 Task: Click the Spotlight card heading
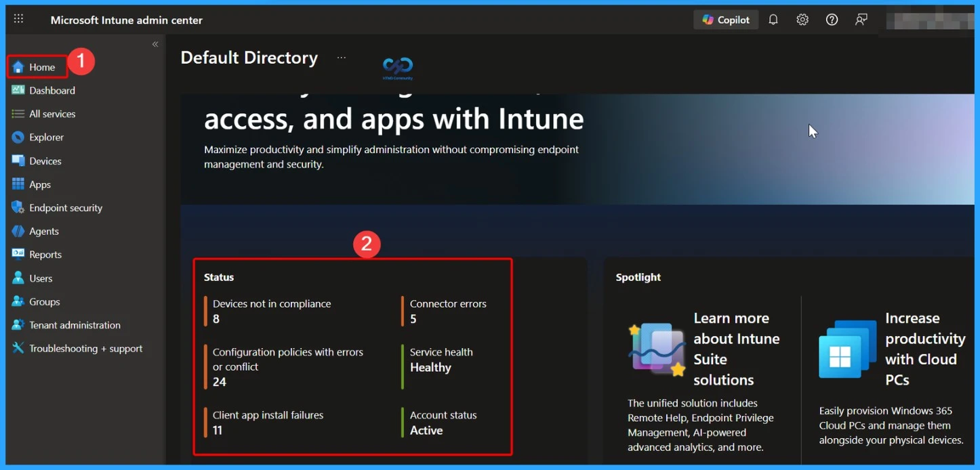638,277
